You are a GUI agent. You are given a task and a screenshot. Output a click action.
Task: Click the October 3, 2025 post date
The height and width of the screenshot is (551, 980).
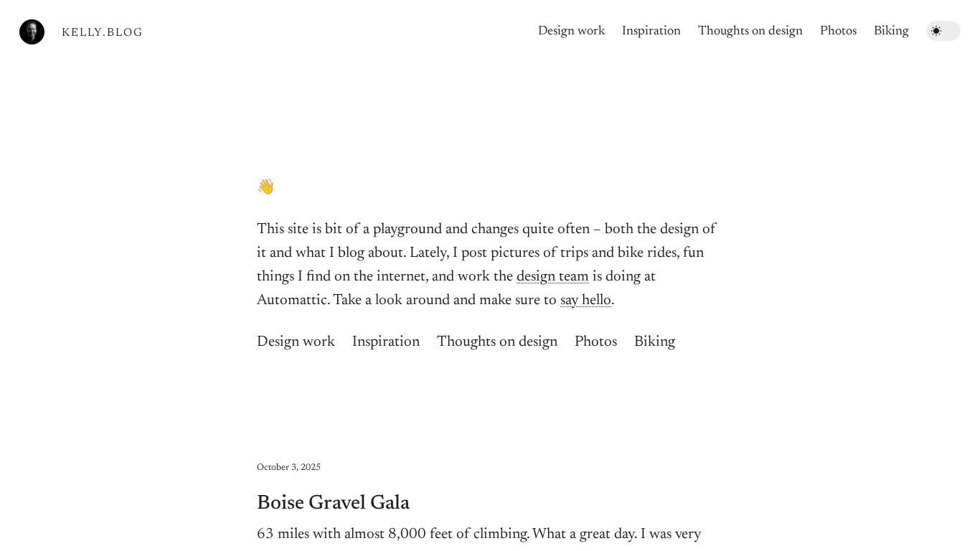288,468
